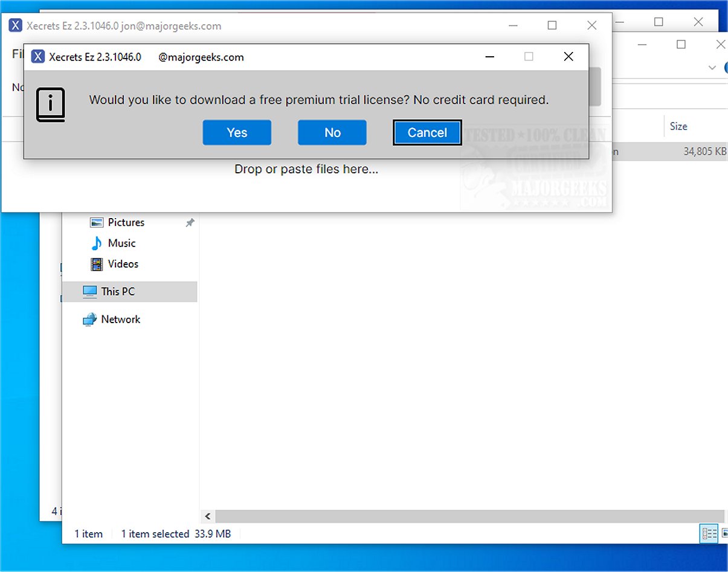Maximize the front Explorer window
The image size is (728, 572).
point(681,45)
